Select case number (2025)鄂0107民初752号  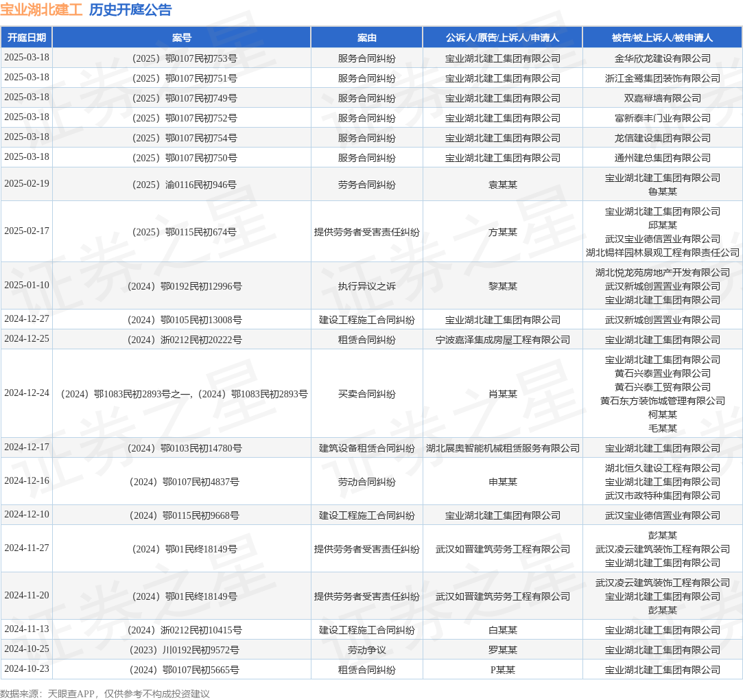coord(185,119)
